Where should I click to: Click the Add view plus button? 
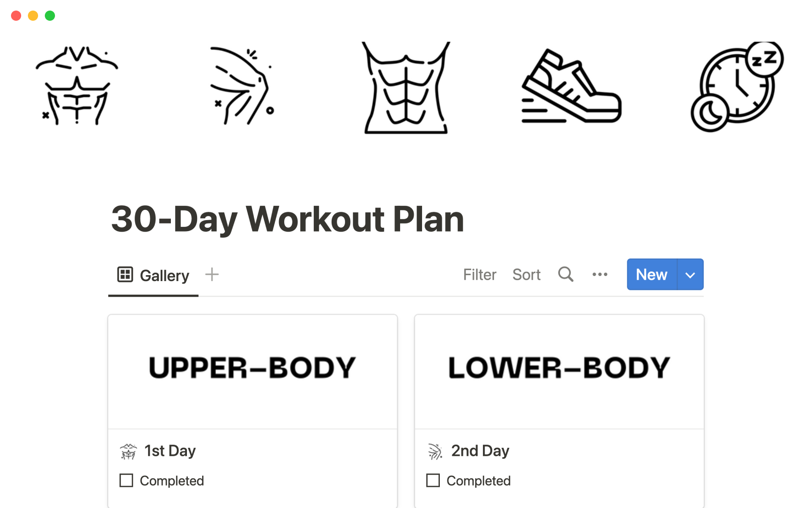click(211, 274)
